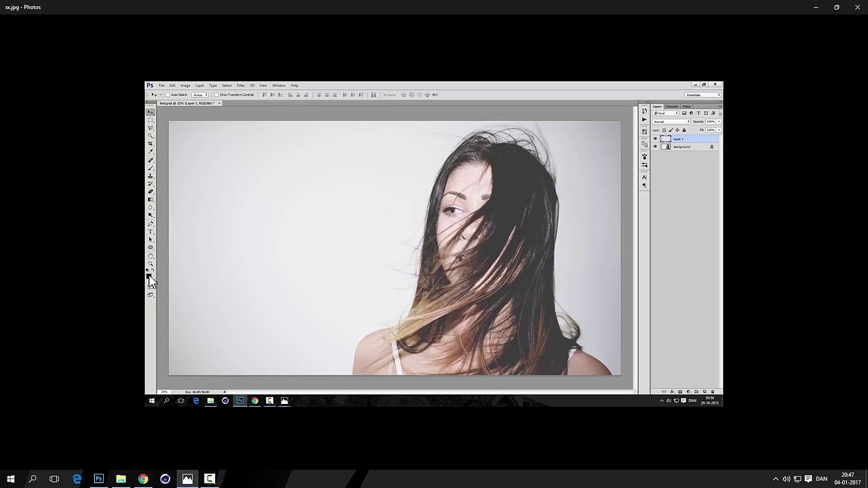Toggle lock position icon
This screenshot has height=488, width=868.
point(677,130)
